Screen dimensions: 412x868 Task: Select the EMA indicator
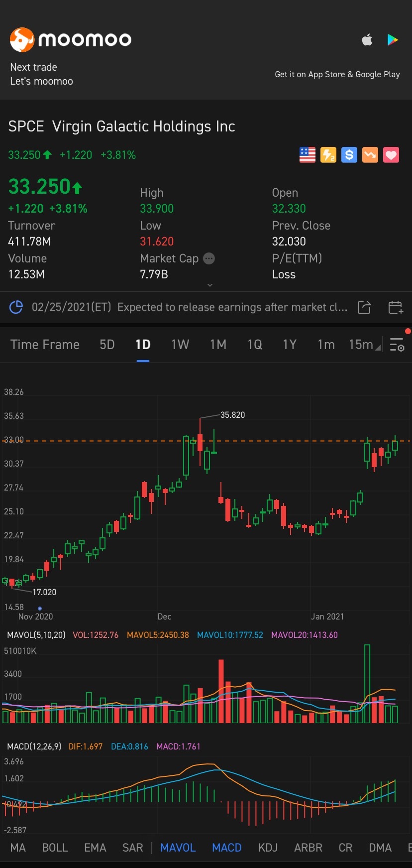coord(95,848)
